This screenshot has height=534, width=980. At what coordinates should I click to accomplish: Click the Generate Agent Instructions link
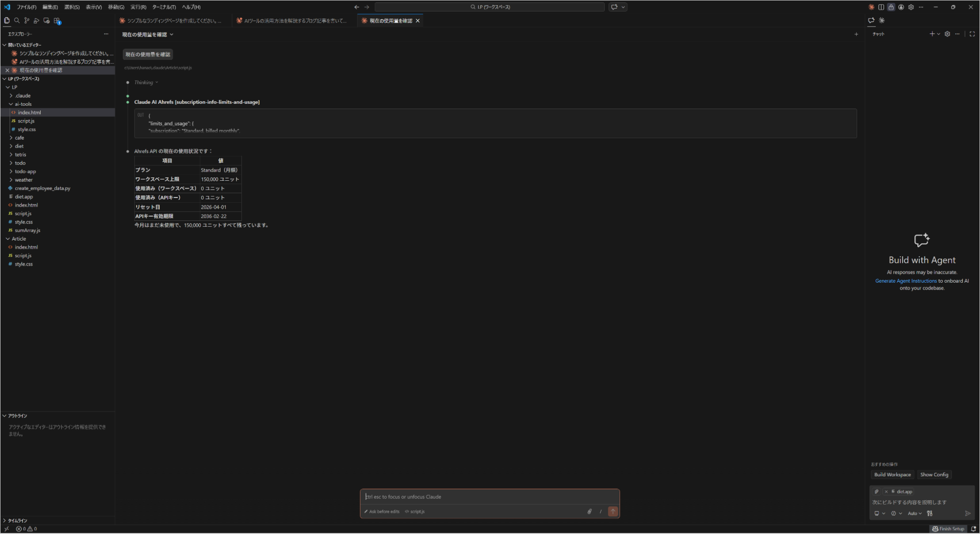(906, 281)
